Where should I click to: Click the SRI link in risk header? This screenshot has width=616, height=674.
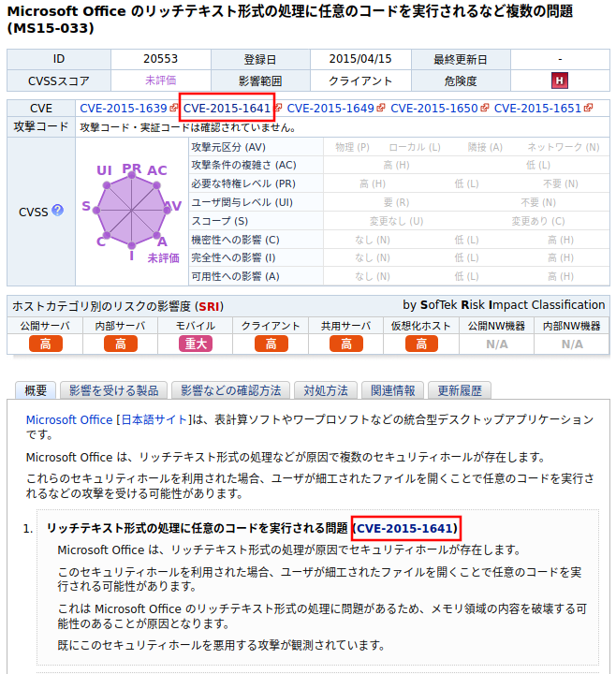click(x=209, y=306)
